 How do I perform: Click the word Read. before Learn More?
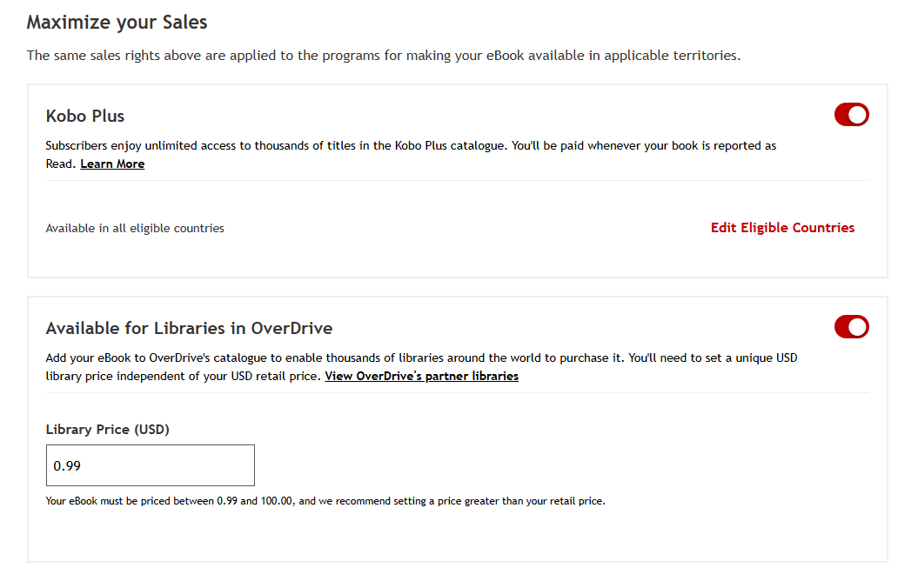click(60, 164)
